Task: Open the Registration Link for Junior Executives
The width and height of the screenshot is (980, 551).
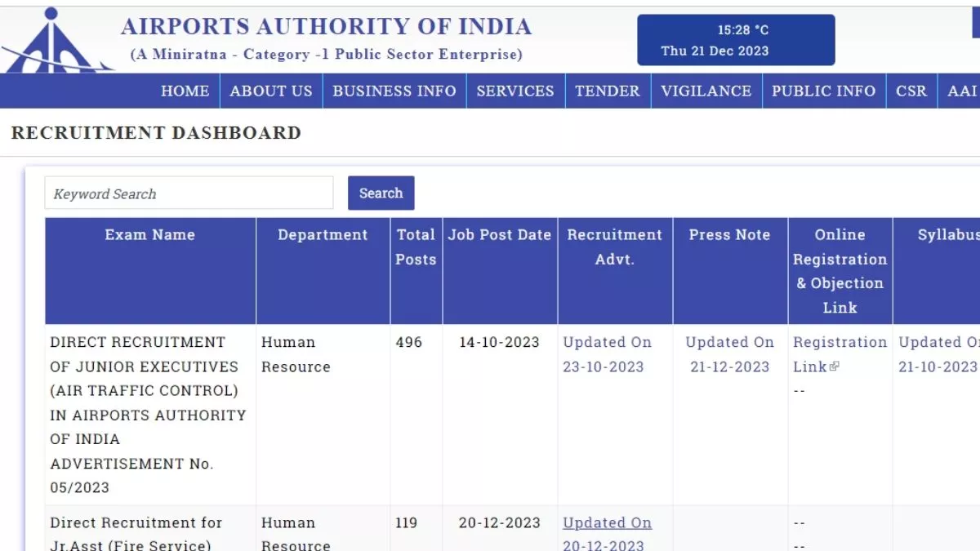Action: pyautogui.click(x=839, y=354)
